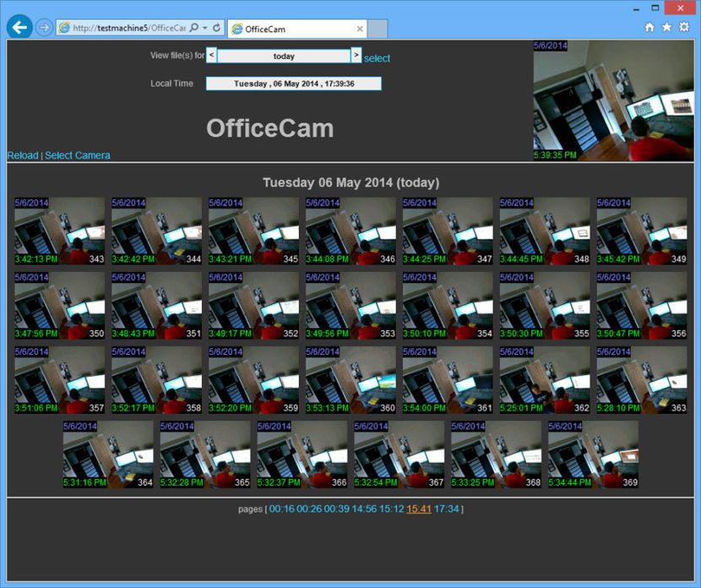Open Favorites star icon
Screen dimensions: 701x588
(666, 27)
